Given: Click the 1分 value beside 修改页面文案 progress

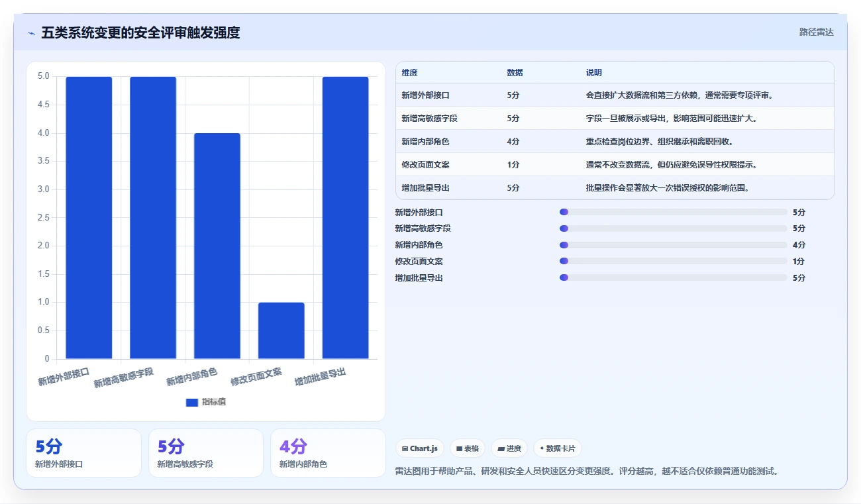Looking at the screenshot, I should point(799,261).
